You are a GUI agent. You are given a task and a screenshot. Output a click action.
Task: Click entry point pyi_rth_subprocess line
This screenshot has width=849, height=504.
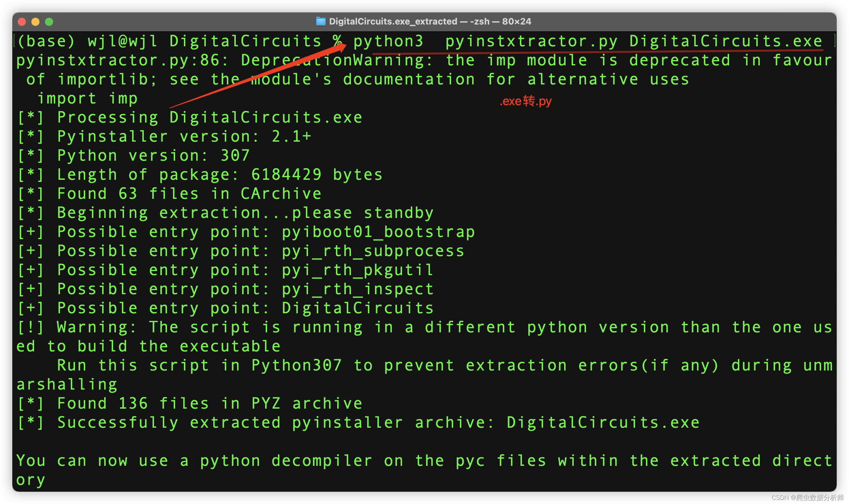pos(241,251)
